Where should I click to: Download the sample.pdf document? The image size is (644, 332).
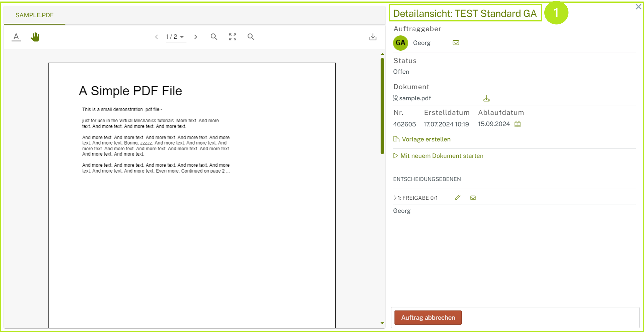click(x=486, y=98)
